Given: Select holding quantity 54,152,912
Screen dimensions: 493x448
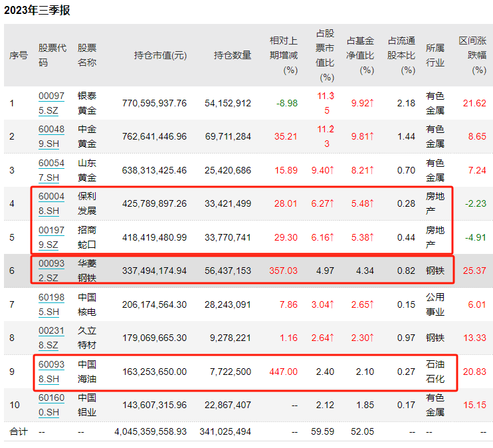Looking at the screenshot, I should pyautogui.click(x=228, y=103).
